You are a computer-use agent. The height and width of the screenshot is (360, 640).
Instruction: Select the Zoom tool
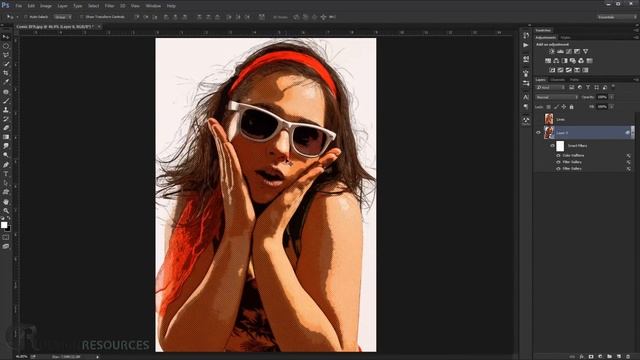6,211
